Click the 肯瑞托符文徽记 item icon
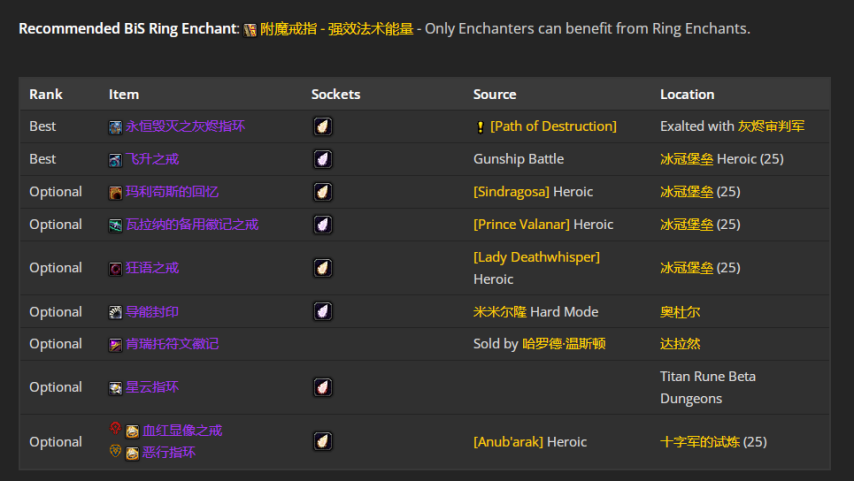The image size is (854, 481). pos(116,344)
